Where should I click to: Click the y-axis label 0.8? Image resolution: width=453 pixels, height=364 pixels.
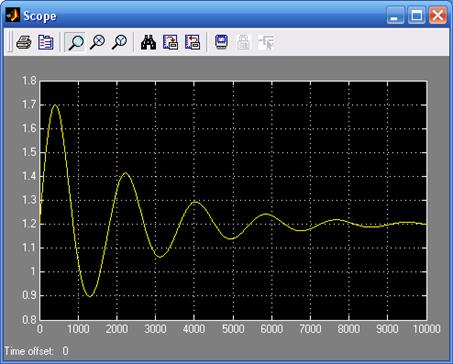click(29, 320)
